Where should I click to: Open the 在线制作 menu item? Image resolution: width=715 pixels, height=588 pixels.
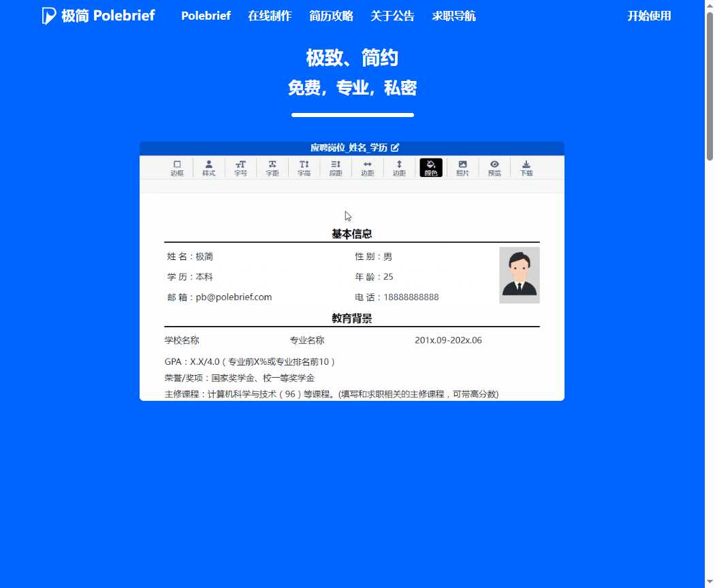pos(269,16)
